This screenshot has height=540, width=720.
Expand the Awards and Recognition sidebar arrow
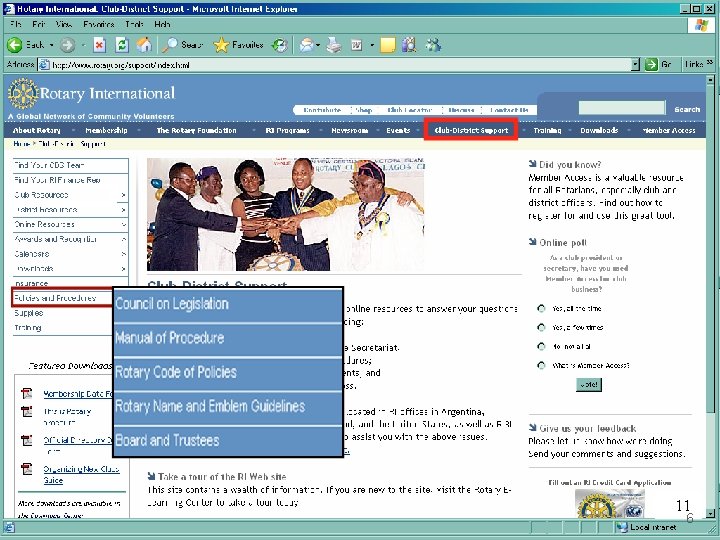coord(123,239)
